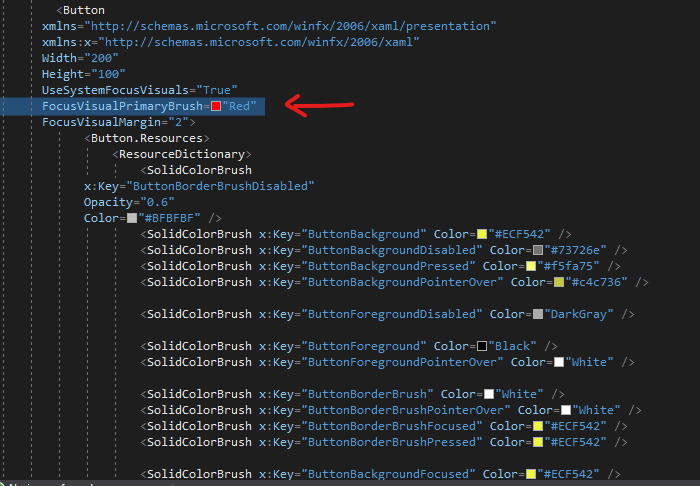Pick the Black swatch for ButtonForeground
Image resolution: width=700 pixels, height=486 pixels.
482,346
